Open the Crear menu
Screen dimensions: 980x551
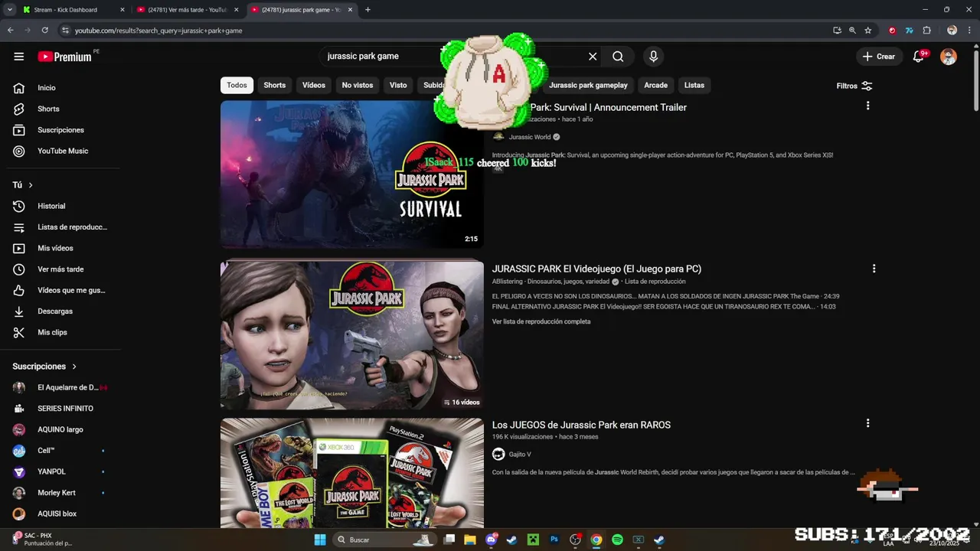(878, 57)
